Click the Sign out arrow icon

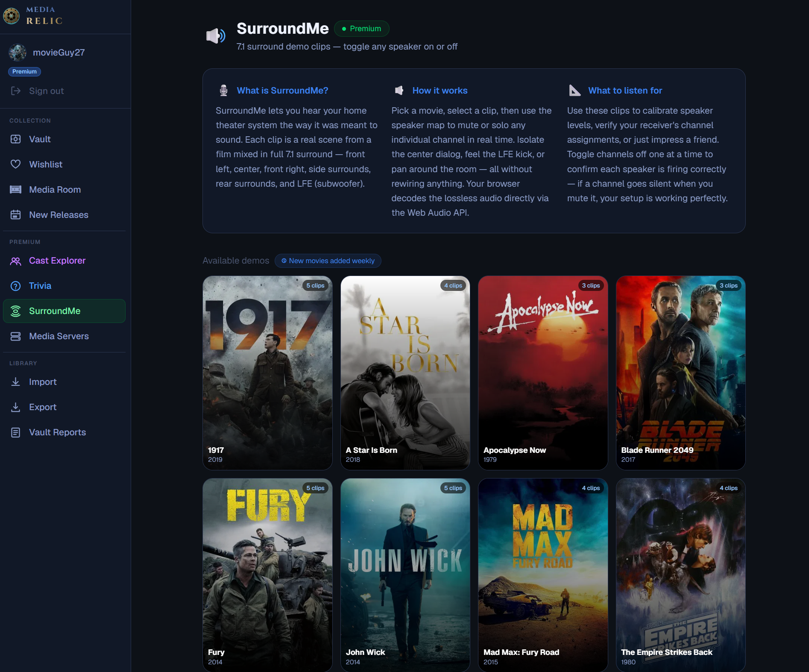[16, 91]
